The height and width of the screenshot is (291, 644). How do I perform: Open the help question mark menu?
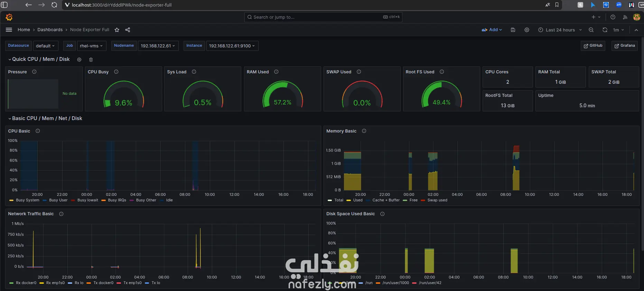pyautogui.click(x=613, y=17)
